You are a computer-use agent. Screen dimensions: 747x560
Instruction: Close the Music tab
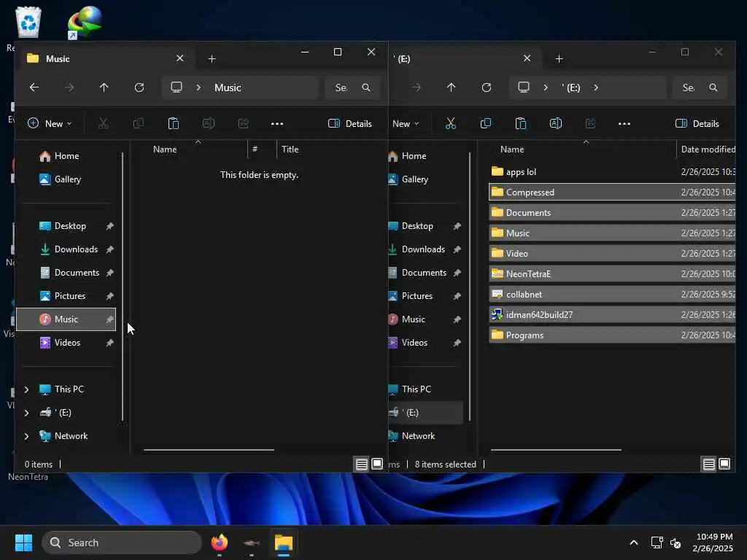[179, 58]
